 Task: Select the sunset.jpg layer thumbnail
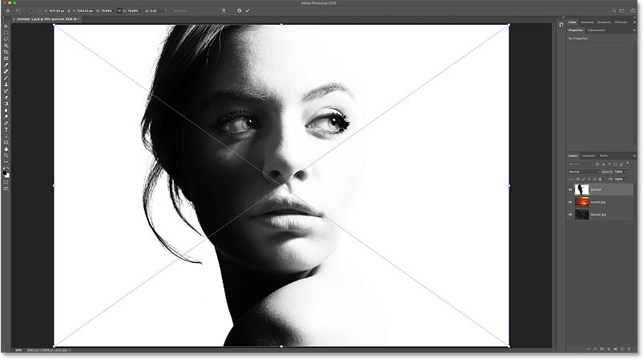click(582, 203)
